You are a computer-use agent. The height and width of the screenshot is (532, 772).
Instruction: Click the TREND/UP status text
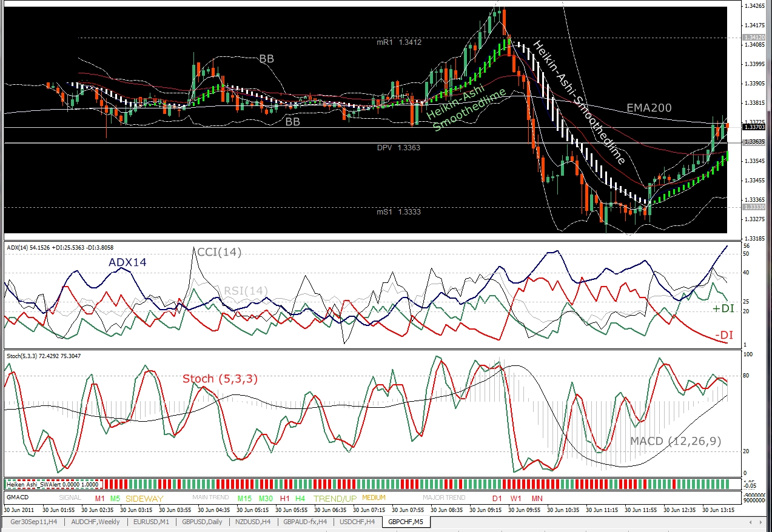click(x=335, y=499)
